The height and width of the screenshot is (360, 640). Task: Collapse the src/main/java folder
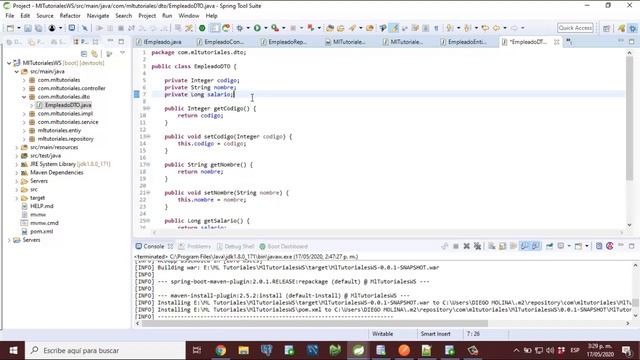16,71
